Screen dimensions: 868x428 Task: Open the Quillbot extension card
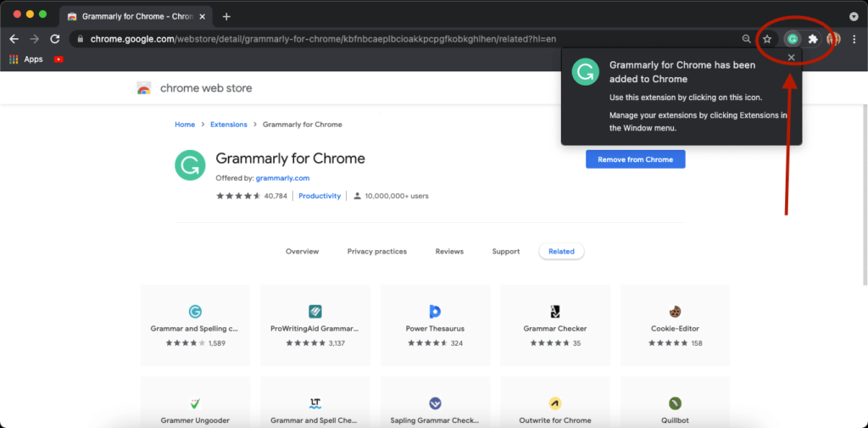point(675,402)
